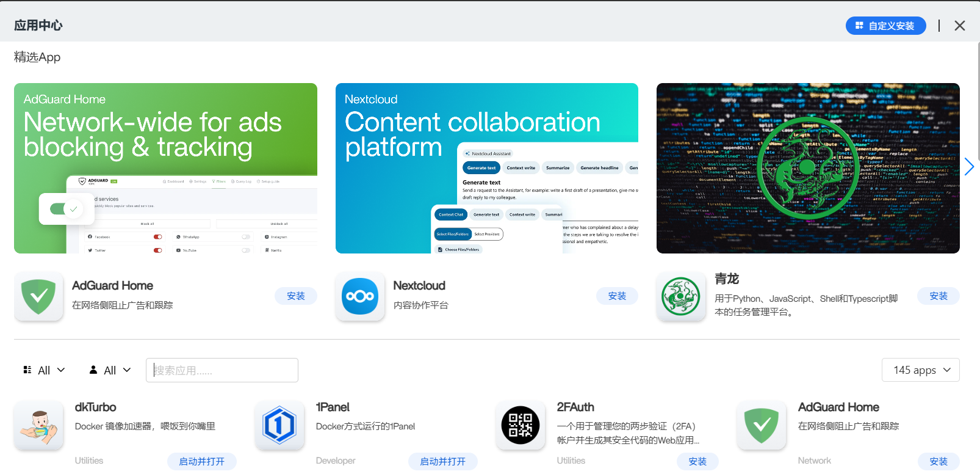Viewport: 980px width, 474px height.
Task: Click the 应用中心 window title
Action: (38, 26)
